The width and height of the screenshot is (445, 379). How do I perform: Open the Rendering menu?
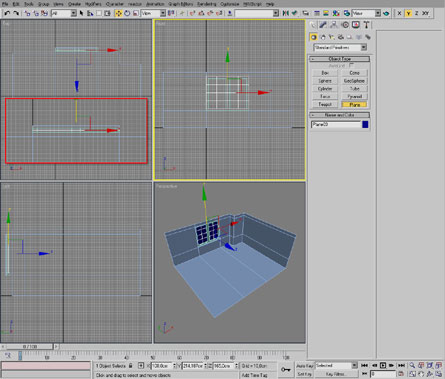207,4
